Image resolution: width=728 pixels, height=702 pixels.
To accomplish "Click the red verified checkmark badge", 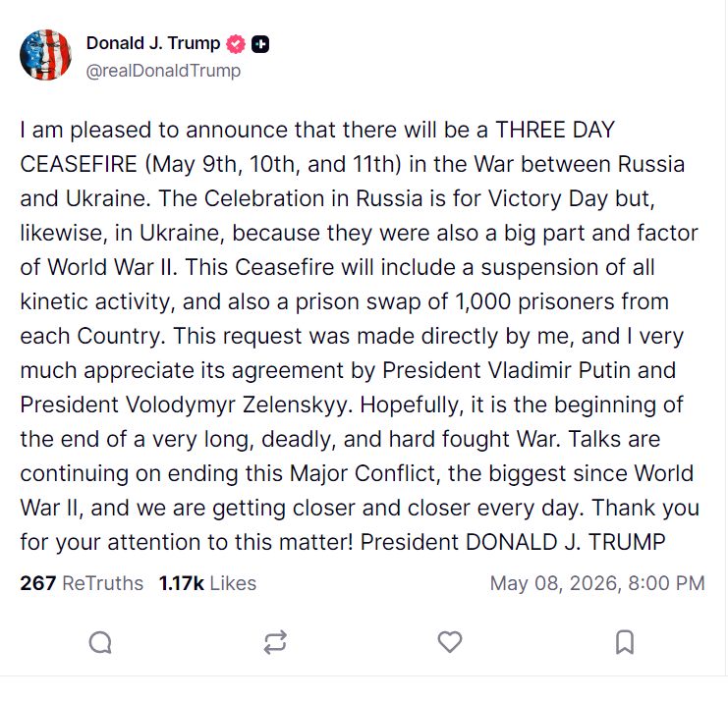I will pos(236,44).
